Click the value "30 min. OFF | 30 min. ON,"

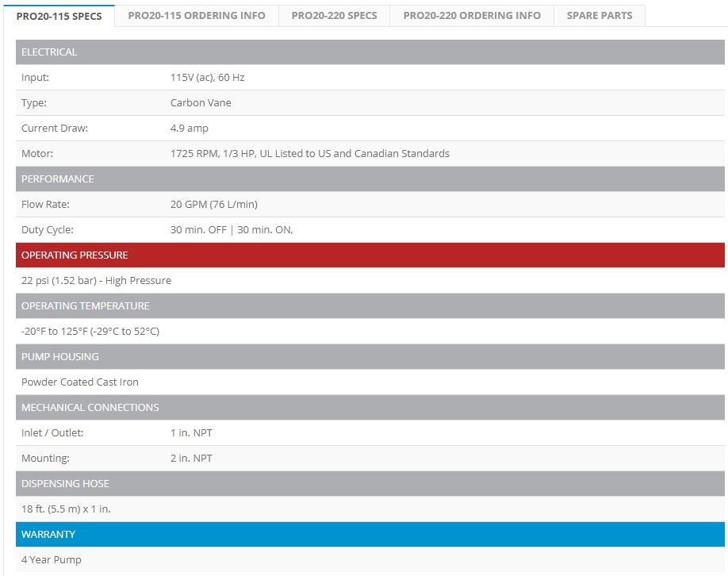pos(232,230)
